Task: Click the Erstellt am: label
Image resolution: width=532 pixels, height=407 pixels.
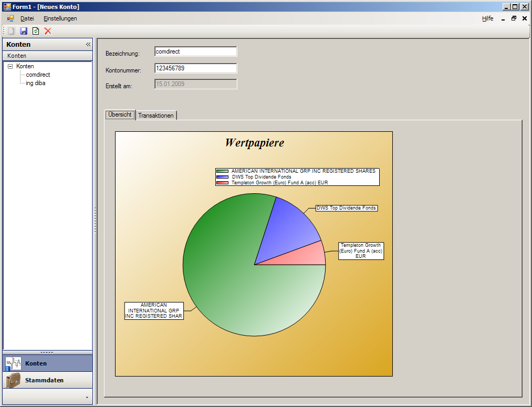Action: (119, 86)
